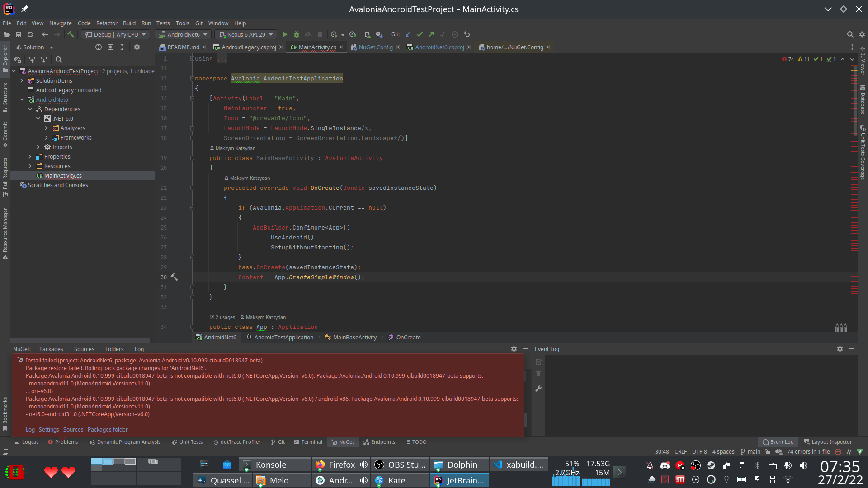Click the Git push arrow icon
868x488 pixels.
click(431, 34)
